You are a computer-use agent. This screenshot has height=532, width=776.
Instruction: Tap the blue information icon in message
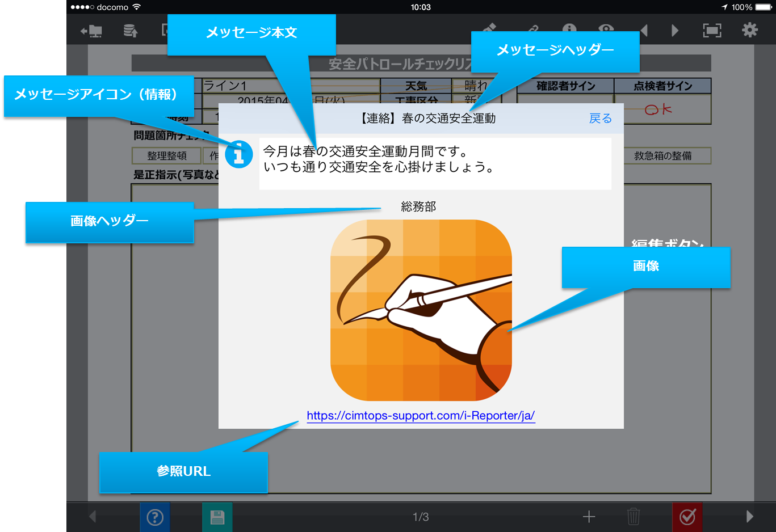pyautogui.click(x=239, y=154)
